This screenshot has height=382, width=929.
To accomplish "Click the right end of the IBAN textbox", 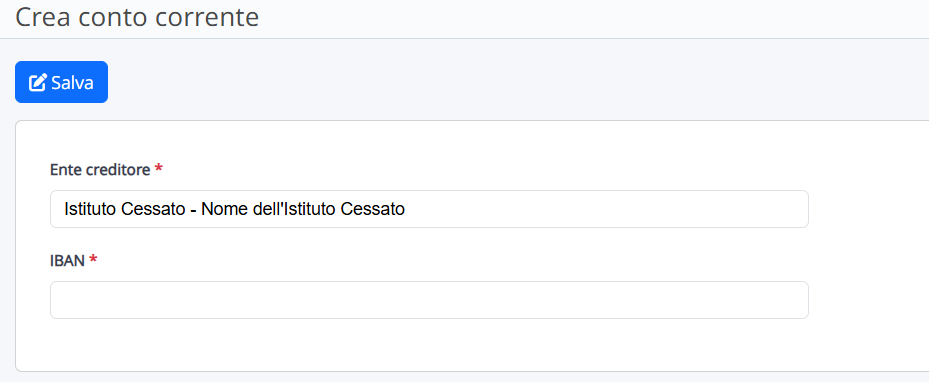I will click(x=794, y=300).
